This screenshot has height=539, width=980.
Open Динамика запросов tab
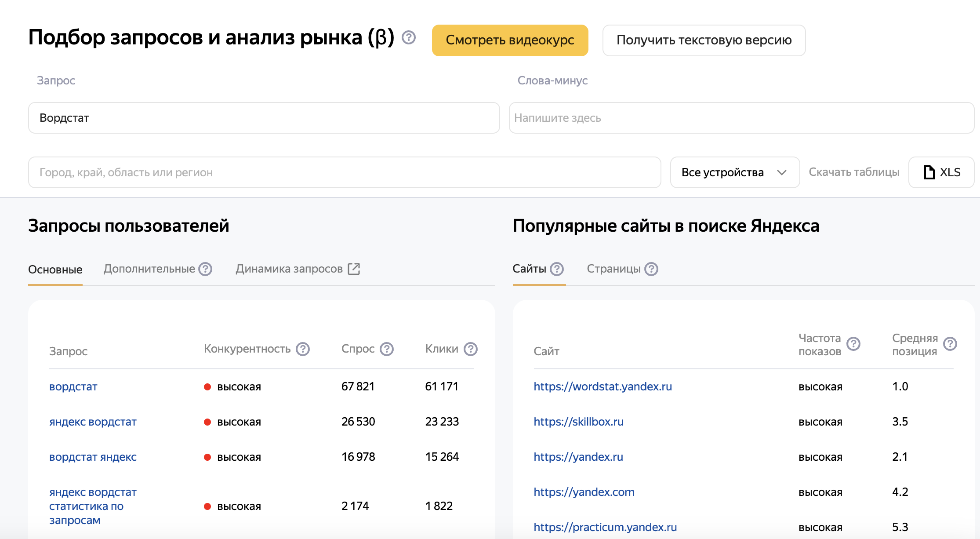click(x=289, y=269)
